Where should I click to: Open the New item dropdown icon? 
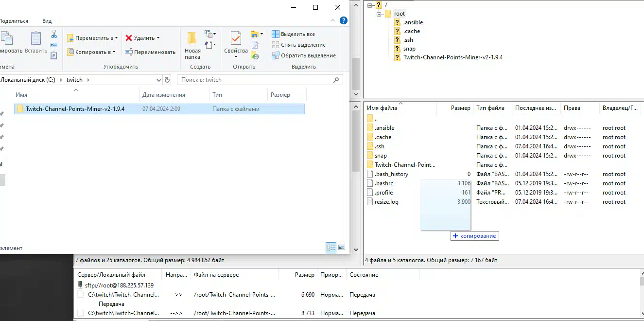210,34
